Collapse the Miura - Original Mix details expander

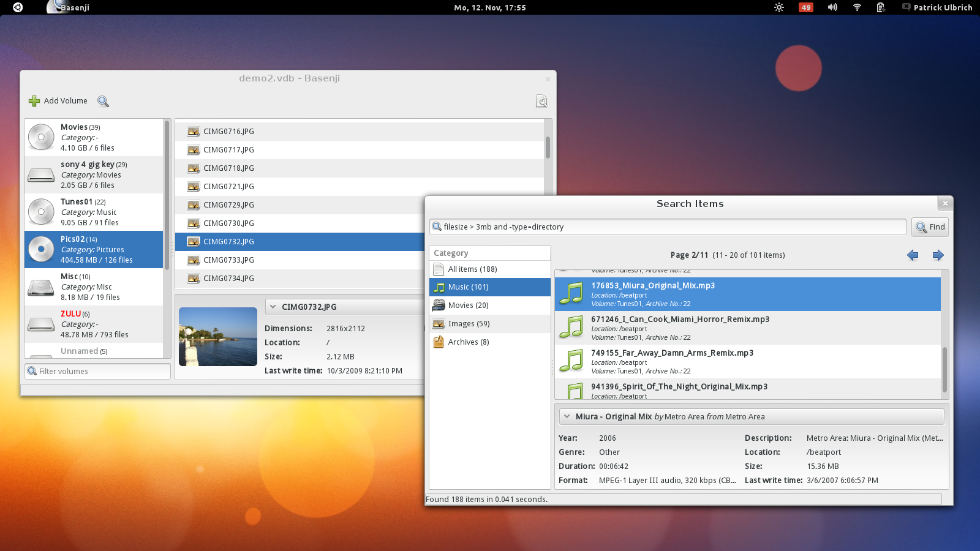pyautogui.click(x=567, y=416)
